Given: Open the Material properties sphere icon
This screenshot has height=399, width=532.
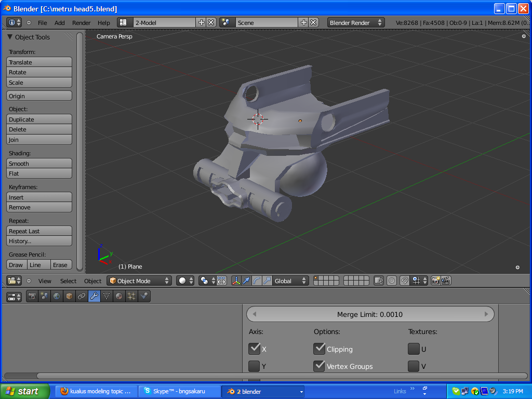Looking at the screenshot, I should tap(119, 296).
